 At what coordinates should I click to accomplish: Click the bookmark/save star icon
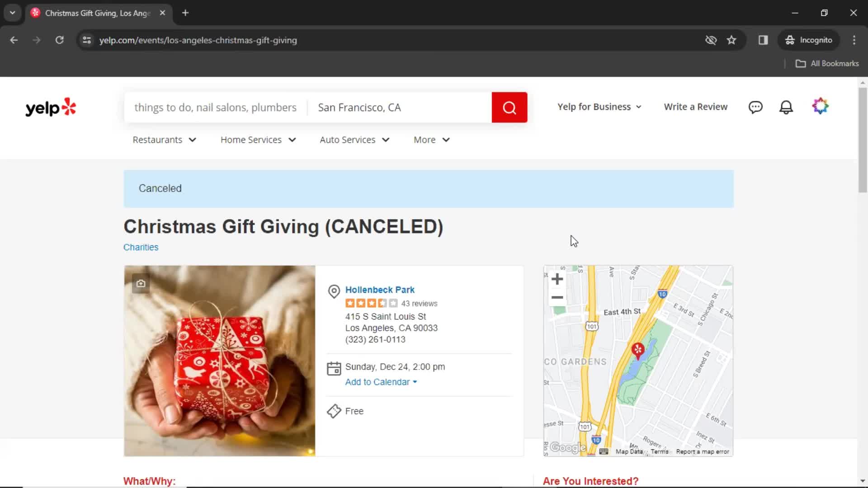(x=731, y=40)
